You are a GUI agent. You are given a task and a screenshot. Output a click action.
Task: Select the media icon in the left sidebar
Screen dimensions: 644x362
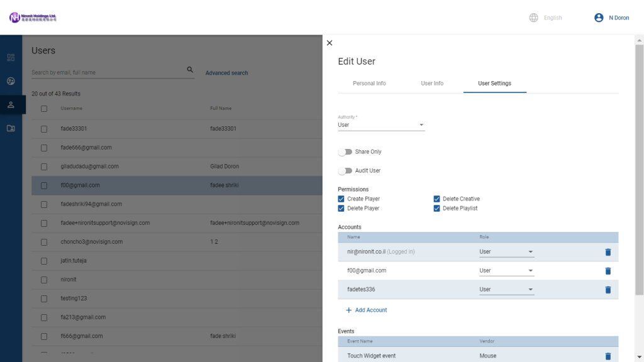point(11,80)
